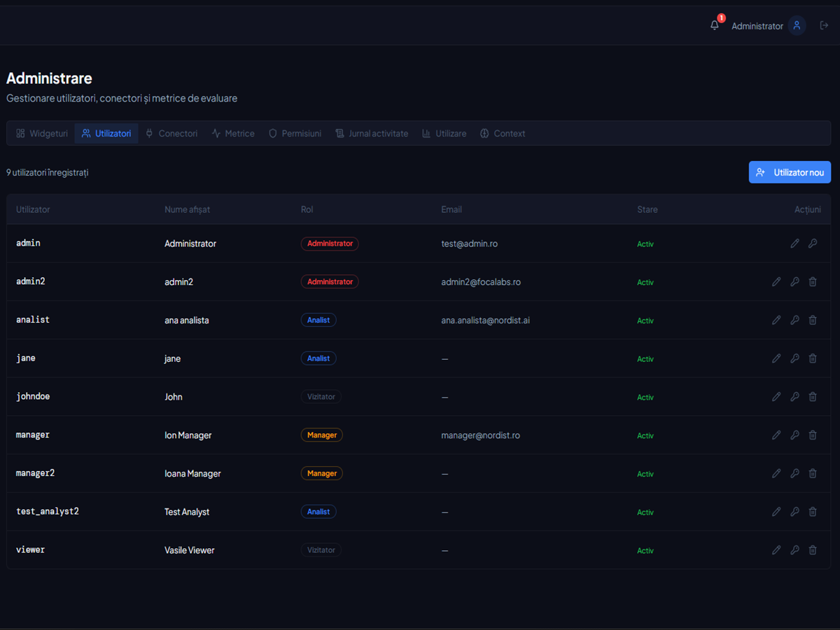
Task: Delete the analist user with trash icon
Action: pos(813,320)
